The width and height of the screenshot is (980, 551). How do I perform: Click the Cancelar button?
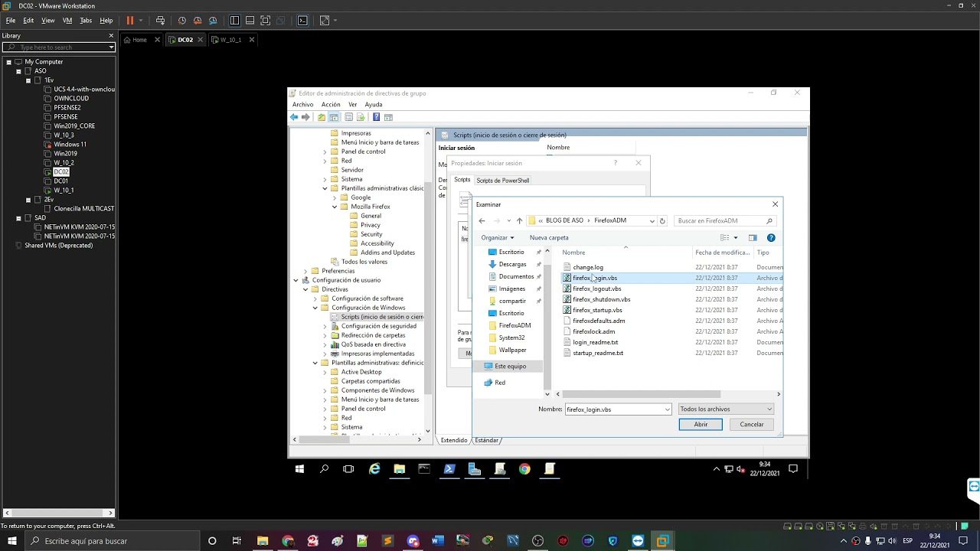(x=752, y=425)
